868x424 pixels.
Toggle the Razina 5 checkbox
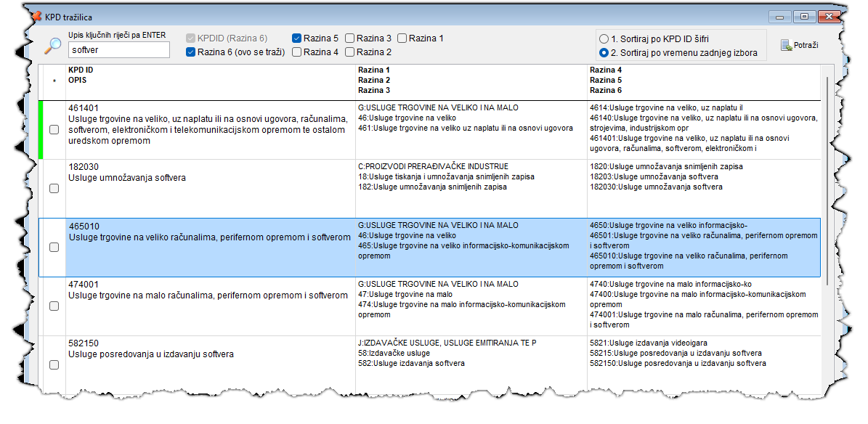tap(297, 38)
